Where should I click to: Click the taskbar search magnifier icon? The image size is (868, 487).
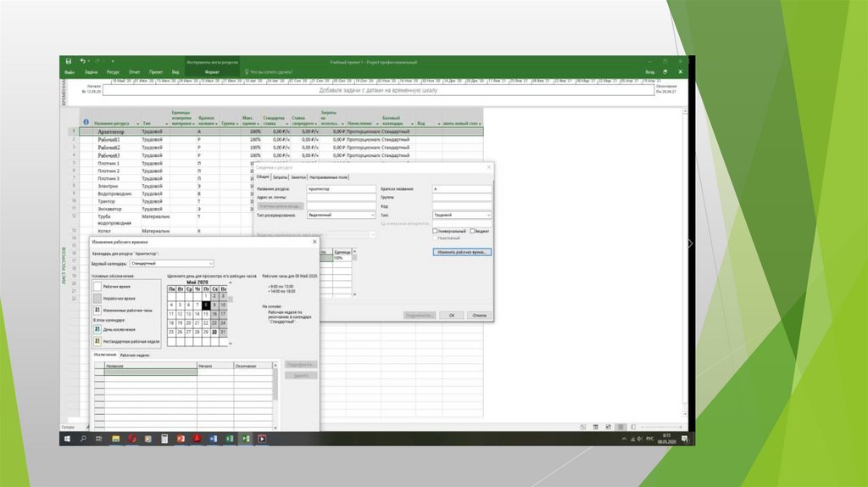(x=83, y=439)
